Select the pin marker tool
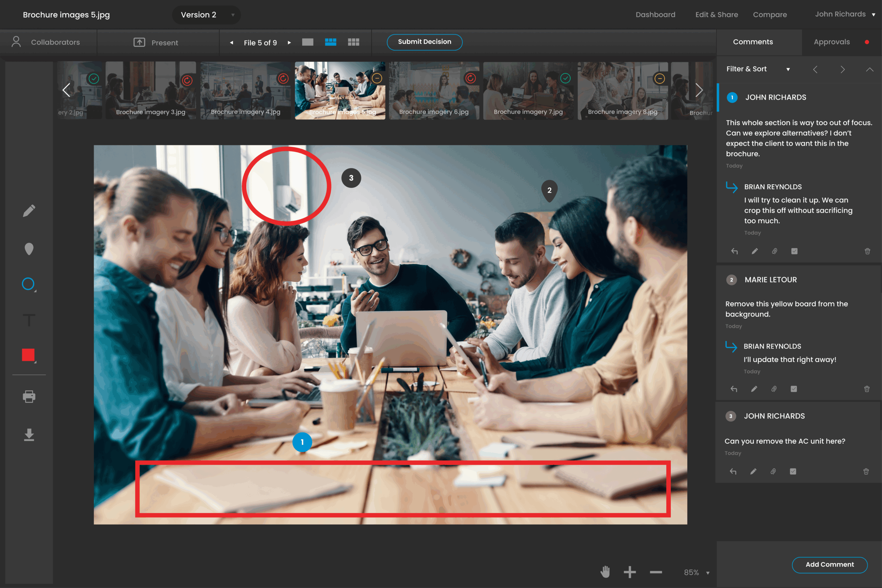The height and width of the screenshot is (588, 882). click(x=29, y=249)
